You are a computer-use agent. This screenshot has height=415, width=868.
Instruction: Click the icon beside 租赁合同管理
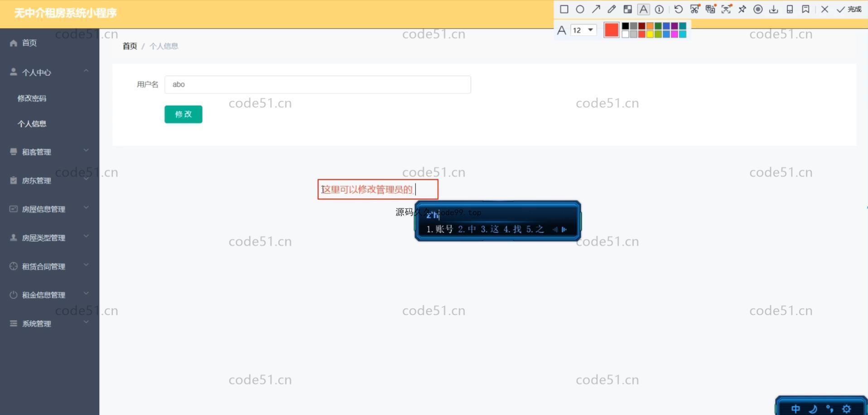14,266
